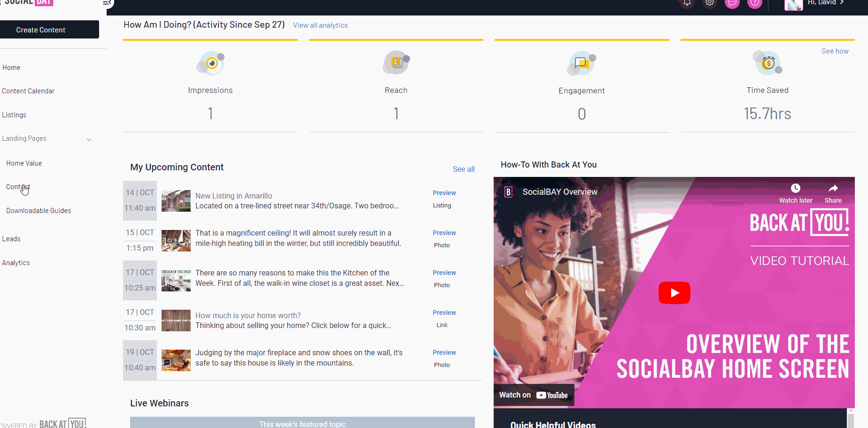Click the Time Saved stopwatch icon

[767, 63]
